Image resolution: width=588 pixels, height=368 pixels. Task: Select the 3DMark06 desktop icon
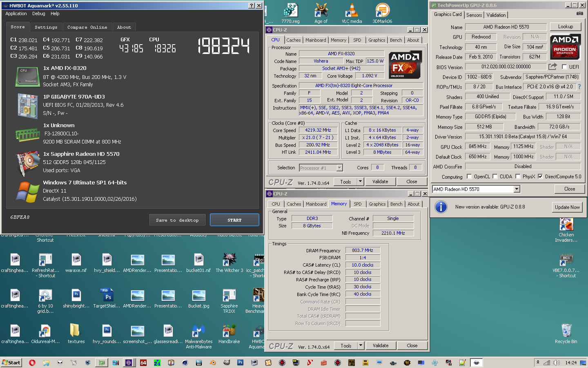click(382, 13)
